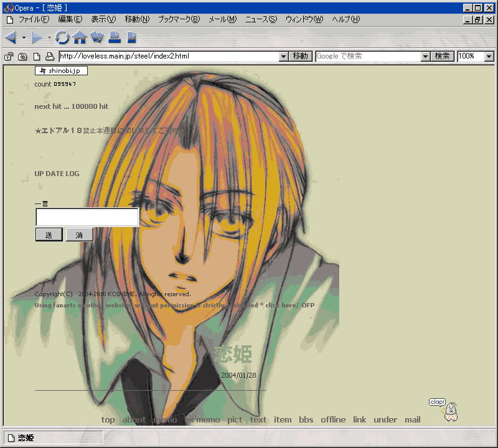Image resolution: width=498 pixels, height=448 pixels.
Task: Open the Back history dropdown arrow
Action: pyautogui.click(x=24, y=37)
